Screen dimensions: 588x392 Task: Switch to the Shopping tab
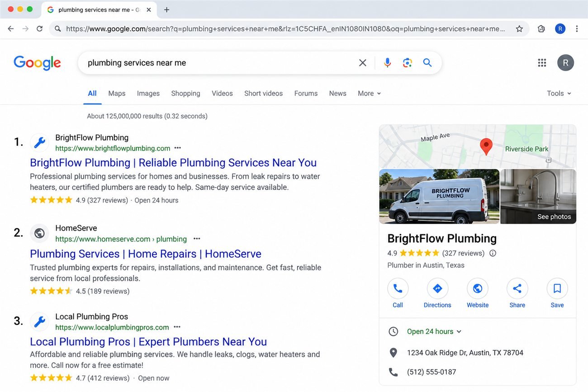[x=185, y=94]
